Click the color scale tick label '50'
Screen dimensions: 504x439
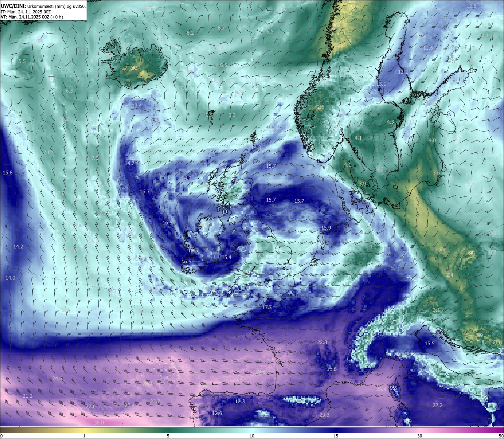(501, 436)
